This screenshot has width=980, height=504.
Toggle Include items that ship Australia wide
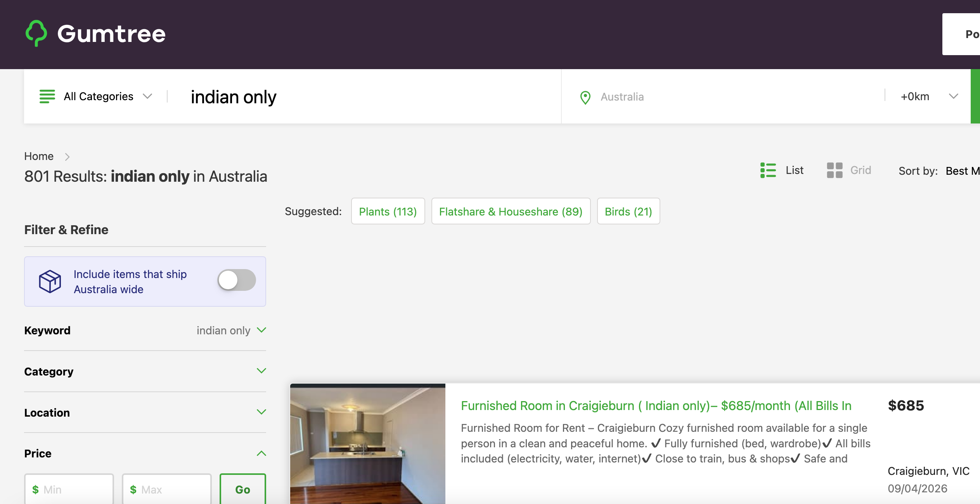click(x=236, y=280)
